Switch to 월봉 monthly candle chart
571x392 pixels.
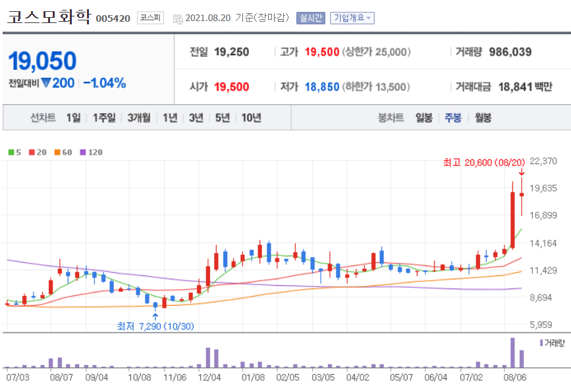[483, 118]
